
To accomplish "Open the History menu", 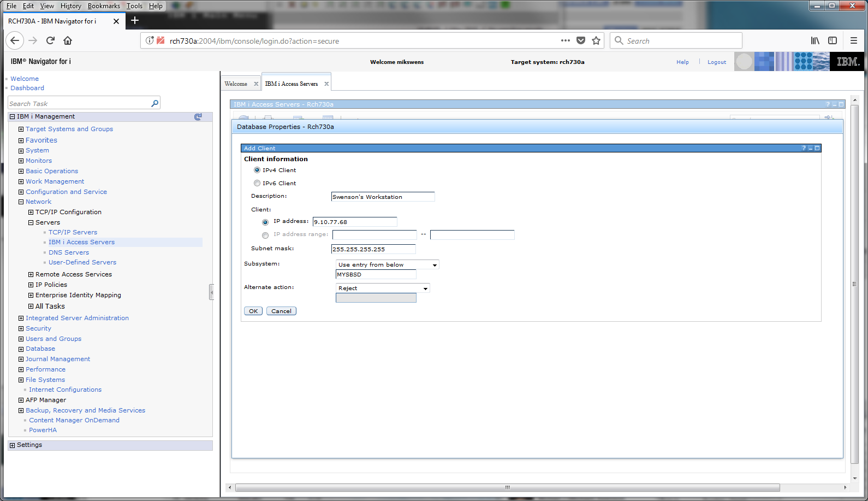I will click(x=70, y=6).
